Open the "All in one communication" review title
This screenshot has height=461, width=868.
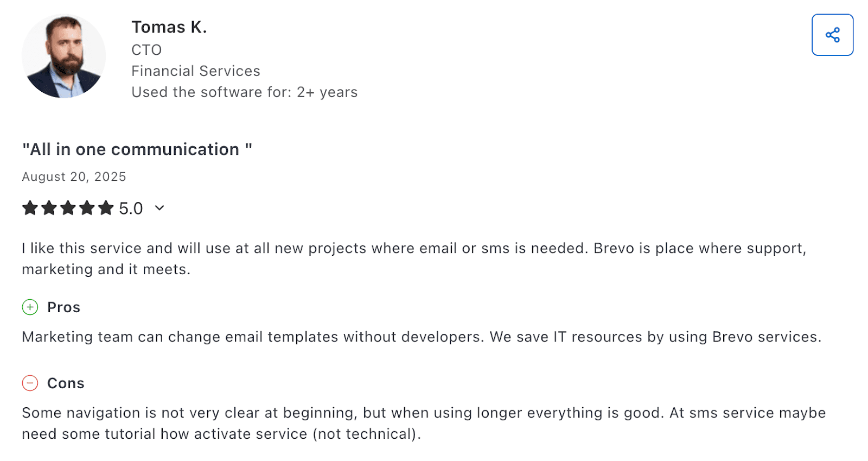(137, 149)
